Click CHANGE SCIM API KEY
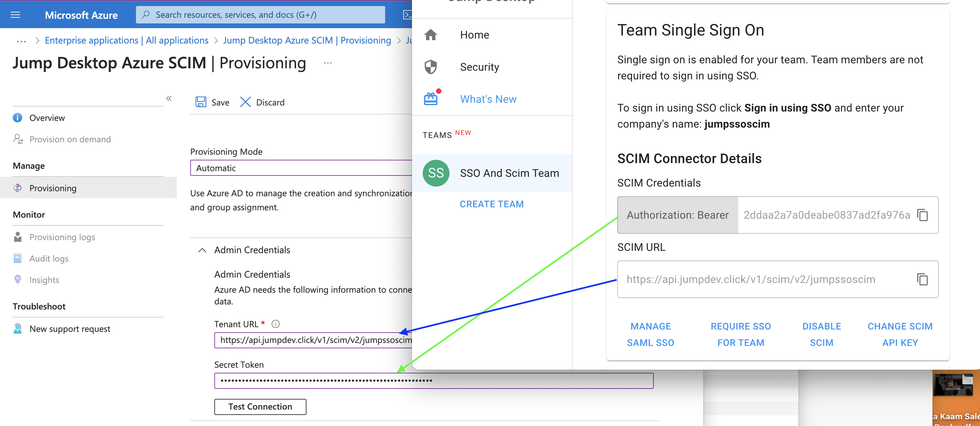This screenshot has width=980, height=426. pos(900,334)
